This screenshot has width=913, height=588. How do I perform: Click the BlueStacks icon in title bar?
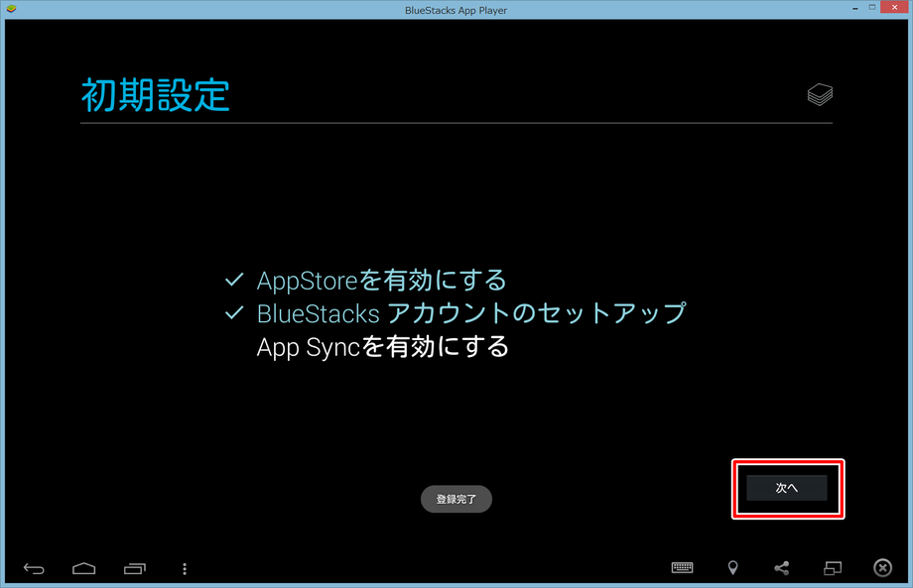point(11,10)
